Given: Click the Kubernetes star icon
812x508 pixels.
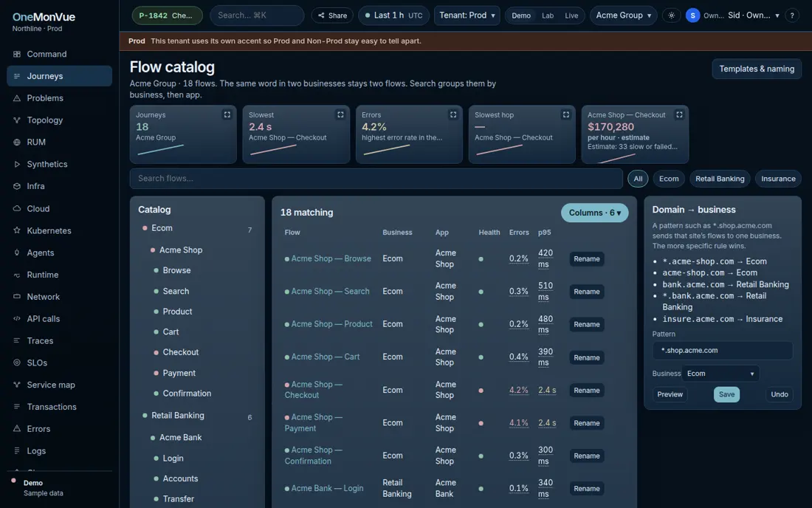Looking at the screenshot, I should click(16, 230).
